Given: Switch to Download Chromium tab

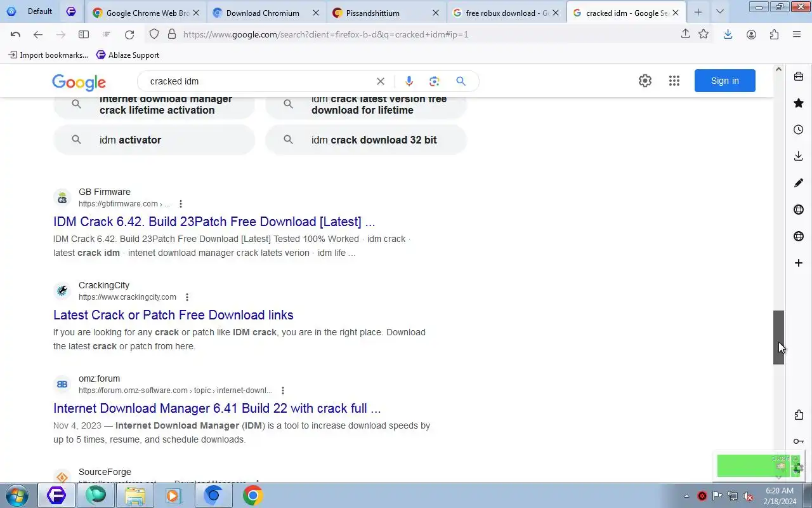Looking at the screenshot, I should click(x=266, y=13).
